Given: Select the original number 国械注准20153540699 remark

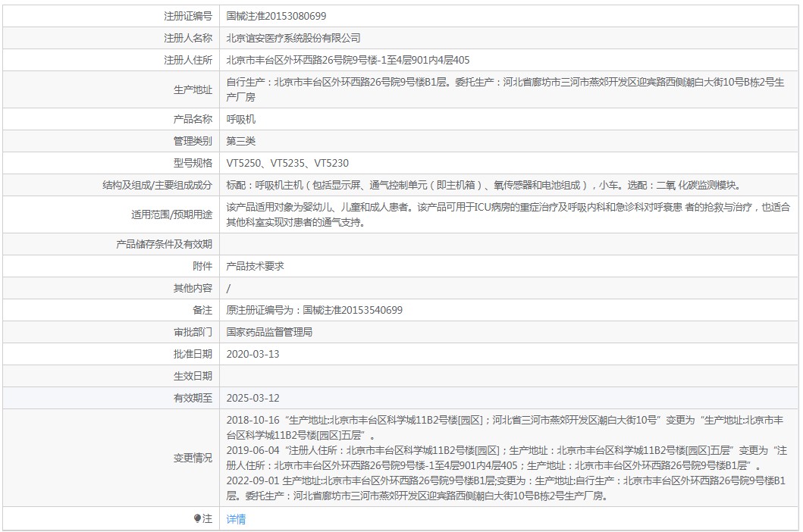Looking at the screenshot, I should pos(315,310).
